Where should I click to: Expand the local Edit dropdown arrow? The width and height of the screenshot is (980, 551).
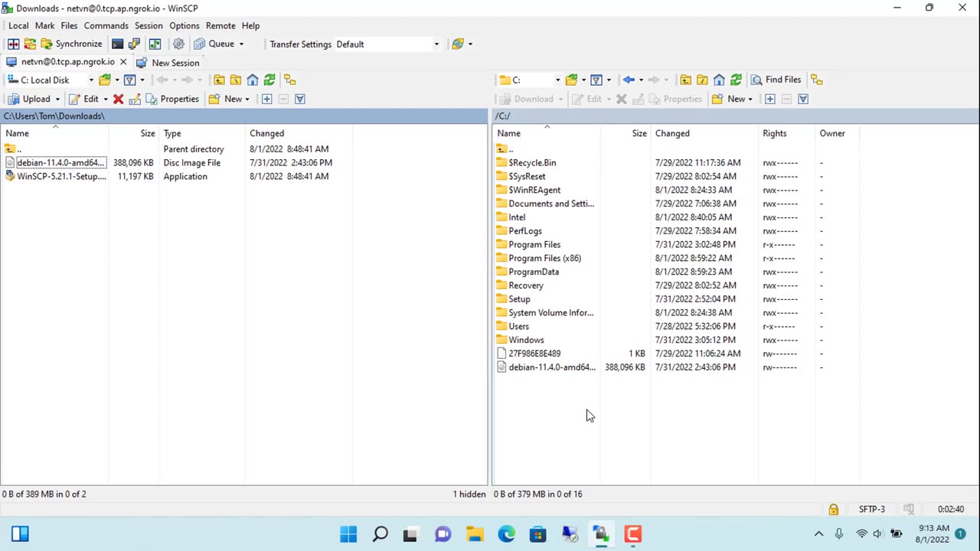click(x=106, y=99)
